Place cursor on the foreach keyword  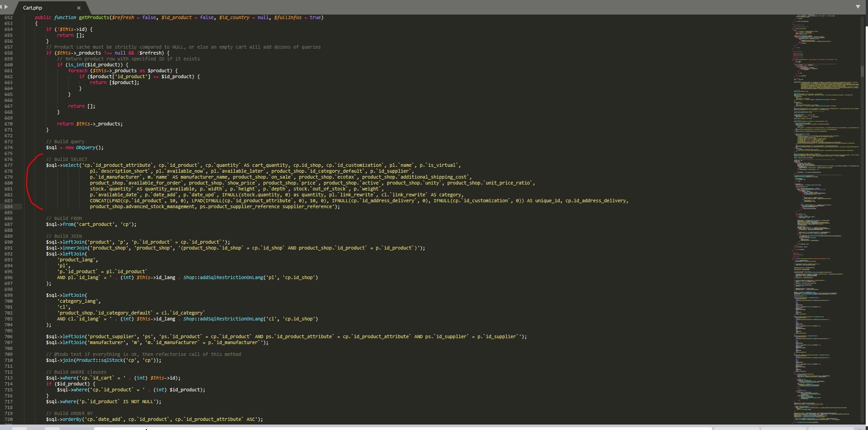coord(78,71)
